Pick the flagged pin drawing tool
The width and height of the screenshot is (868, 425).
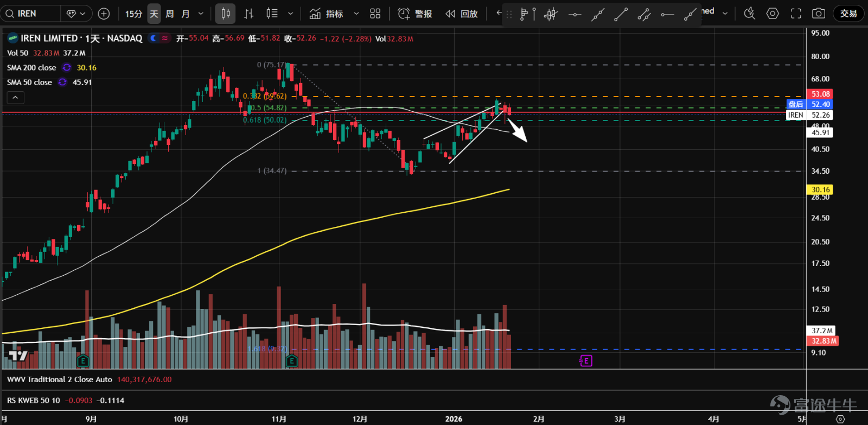click(x=527, y=14)
